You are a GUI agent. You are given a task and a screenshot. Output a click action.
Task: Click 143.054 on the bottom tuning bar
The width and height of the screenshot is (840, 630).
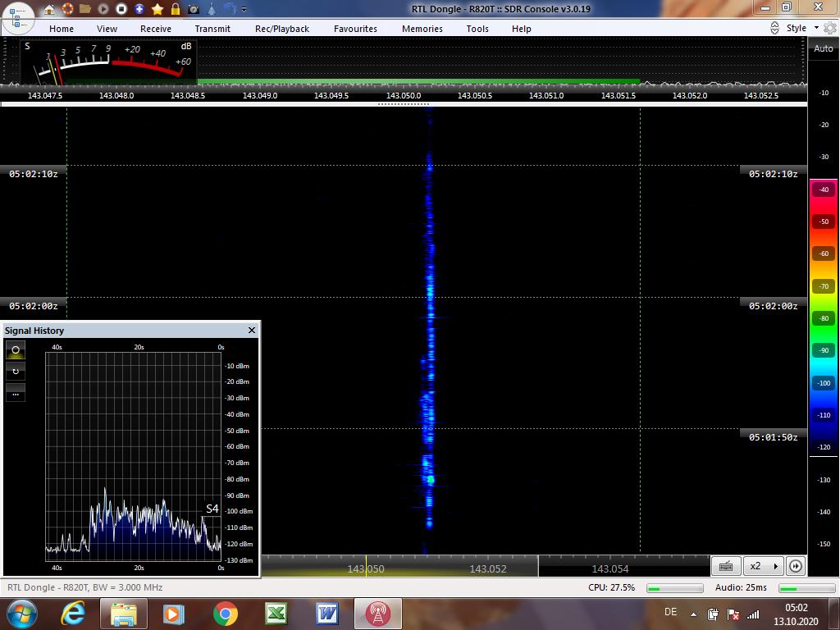pos(609,568)
